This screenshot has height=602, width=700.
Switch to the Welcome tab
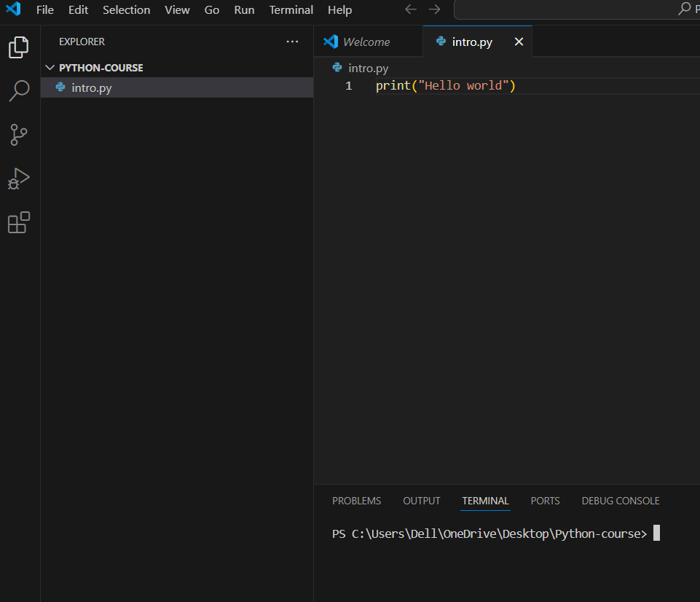pos(366,42)
